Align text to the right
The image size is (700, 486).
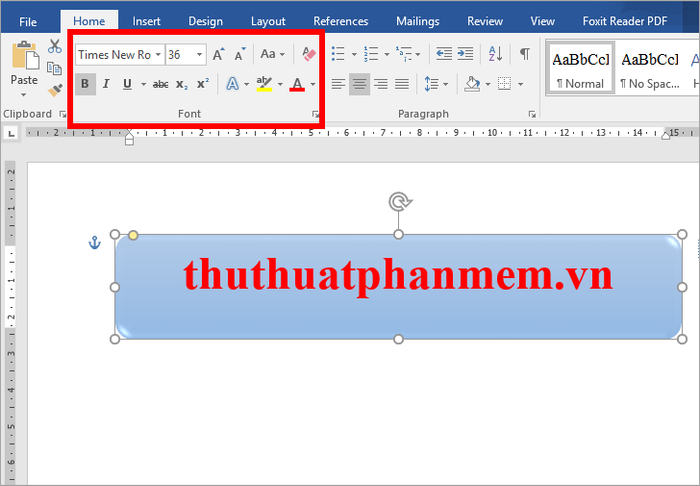pyautogui.click(x=381, y=84)
